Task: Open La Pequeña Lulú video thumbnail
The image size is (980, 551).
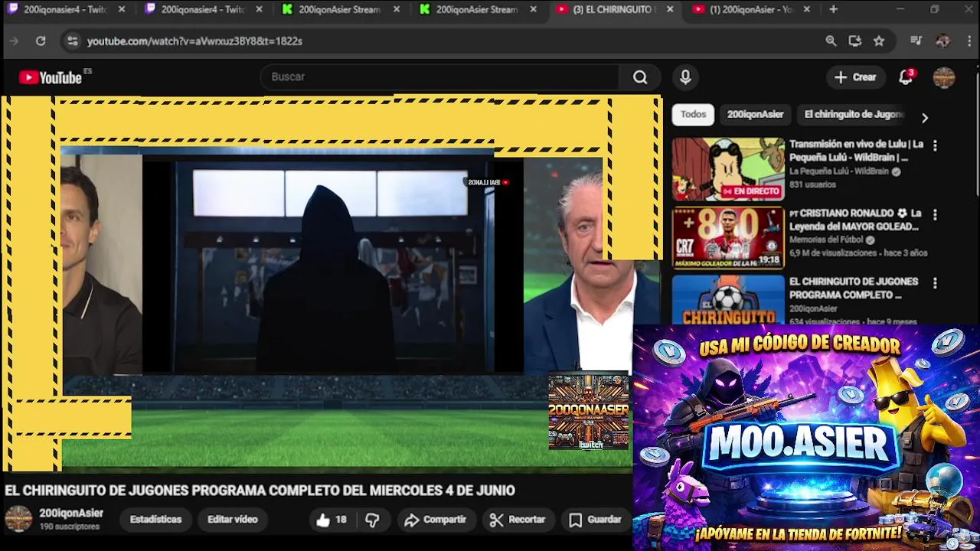Action: 728,169
